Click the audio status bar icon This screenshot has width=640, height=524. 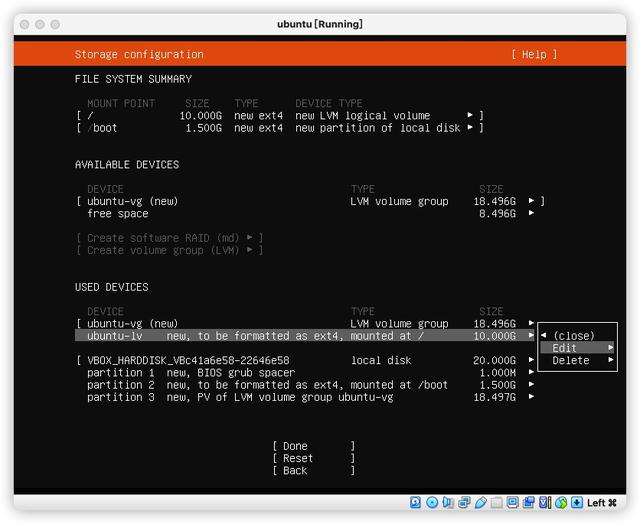pos(448,502)
